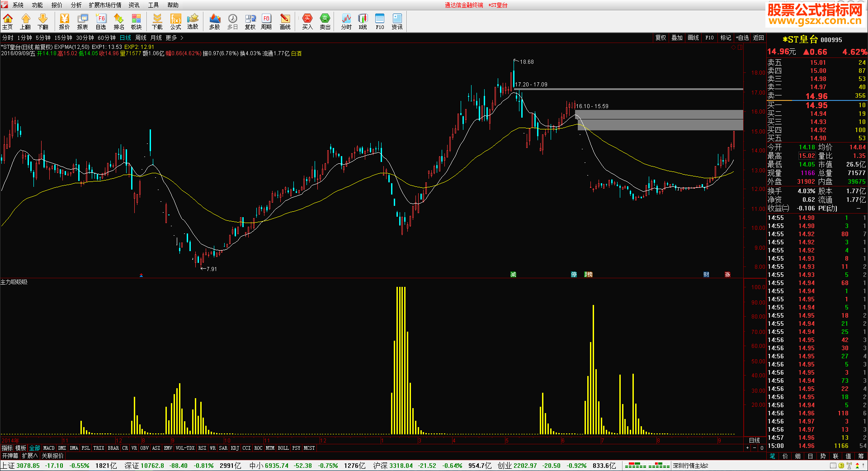Select the VOL-TDX indicator tab
The height and width of the screenshot is (471, 868).
pyautogui.click(x=185, y=448)
